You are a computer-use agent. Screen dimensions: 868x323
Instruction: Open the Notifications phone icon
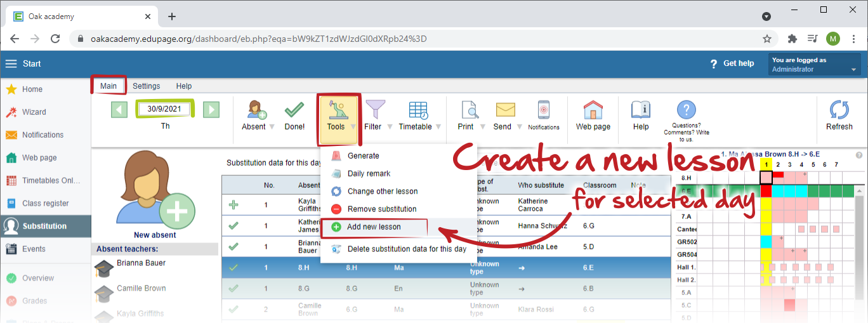click(x=544, y=110)
